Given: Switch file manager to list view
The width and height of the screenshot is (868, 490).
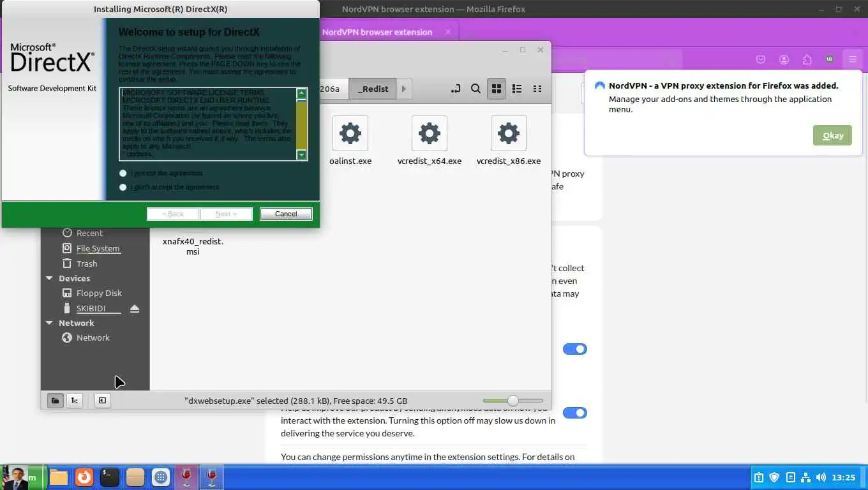Looking at the screenshot, I should pos(517,89).
